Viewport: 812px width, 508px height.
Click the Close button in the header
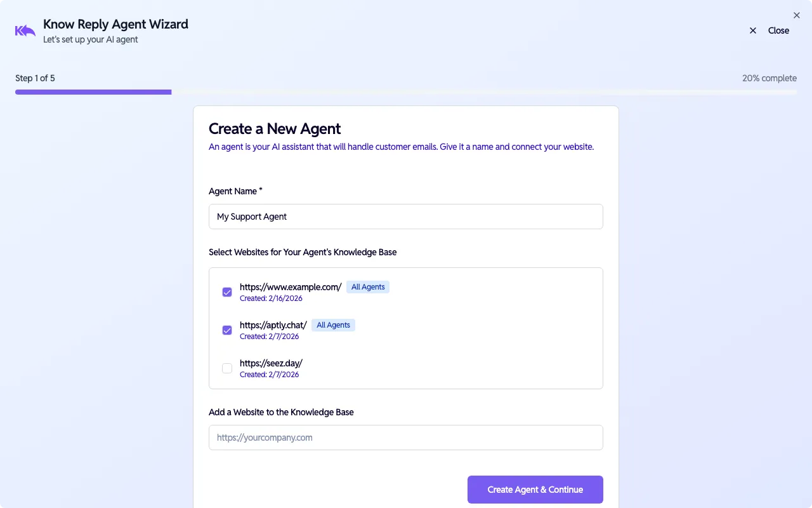pyautogui.click(x=778, y=30)
